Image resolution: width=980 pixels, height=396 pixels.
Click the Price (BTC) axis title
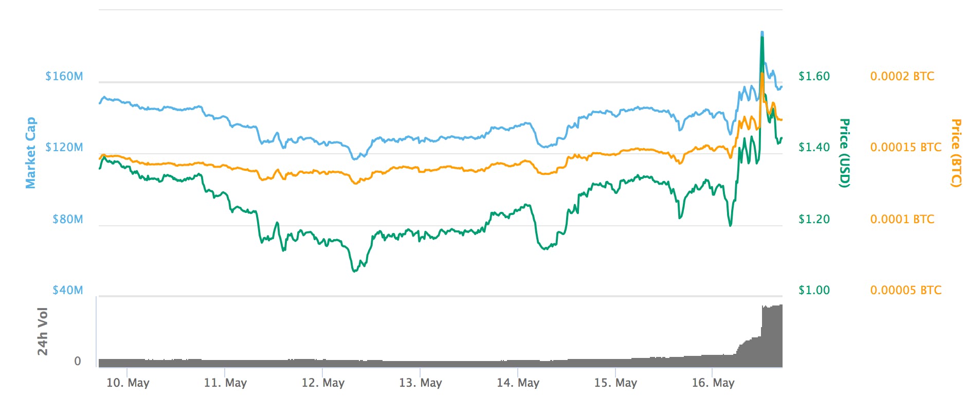955,153
